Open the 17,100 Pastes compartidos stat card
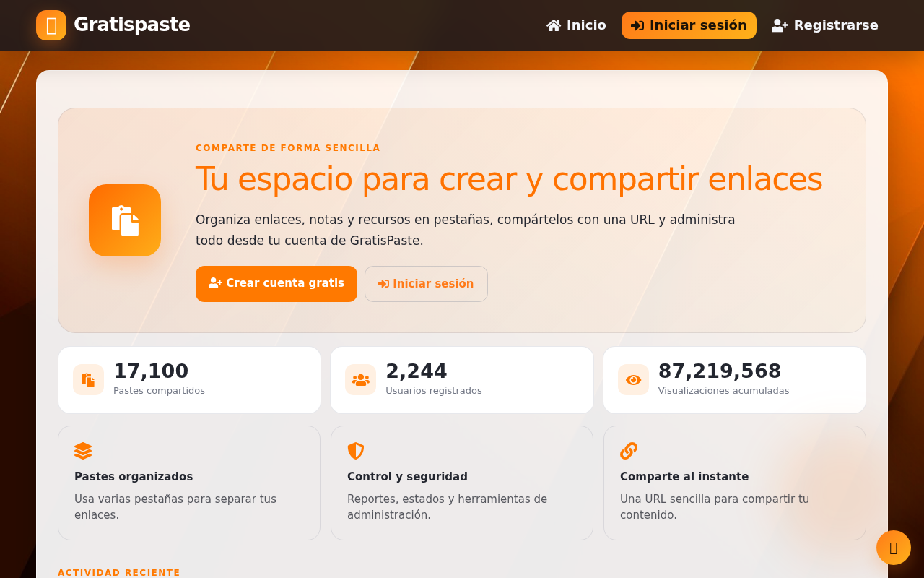This screenshot has width=924, height=578. click(x=189, y=380)
